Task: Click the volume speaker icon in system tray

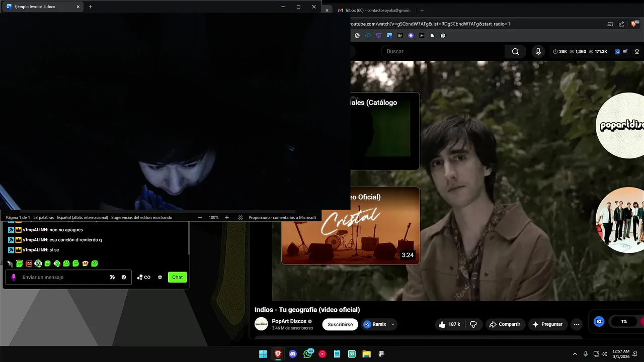Action: (604, 354)
